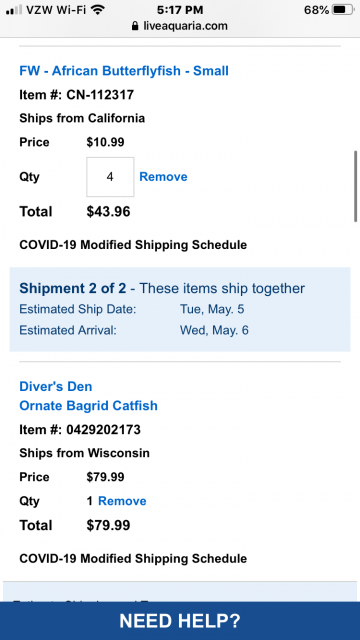This screenshot has height=640, width=360.
Task: Click COVID-19 Modified Shipping Schedule under Catfish
Action: pos(133,558)
